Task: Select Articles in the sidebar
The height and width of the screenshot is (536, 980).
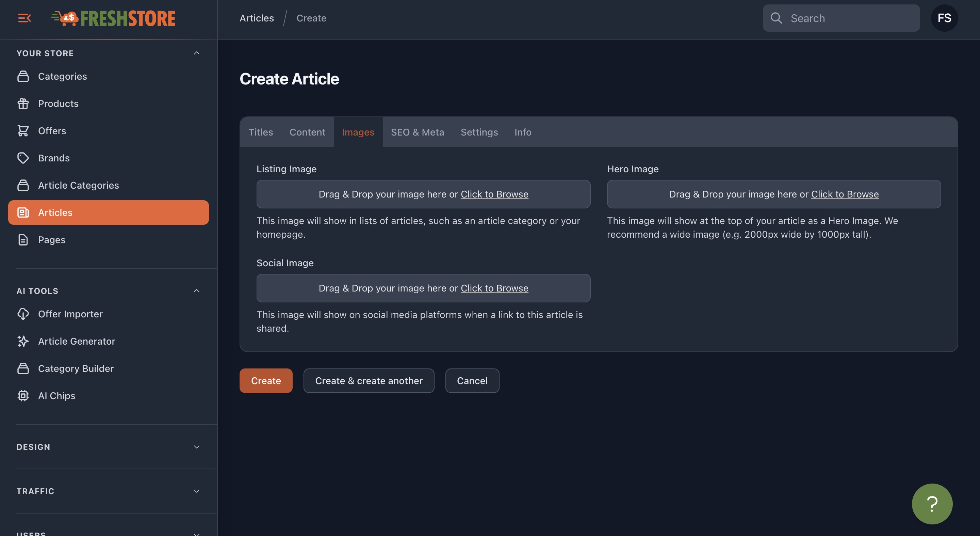Action: (x=109, y=212)
